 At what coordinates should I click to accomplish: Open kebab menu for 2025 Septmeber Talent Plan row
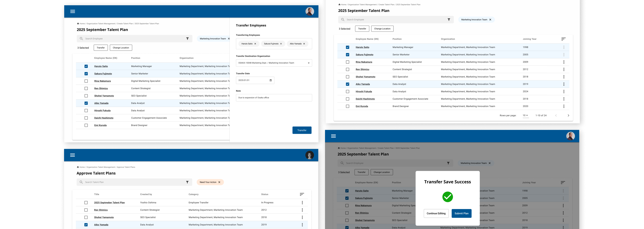tap(302, 203)
